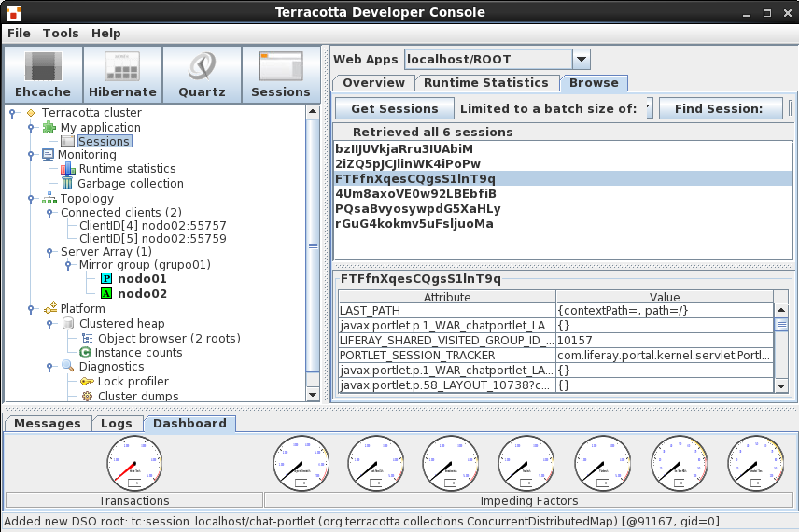This screenshot has width=799, height=532.
Task: Switch to the Runtime Statistics tab
Action: pos(486,82)
